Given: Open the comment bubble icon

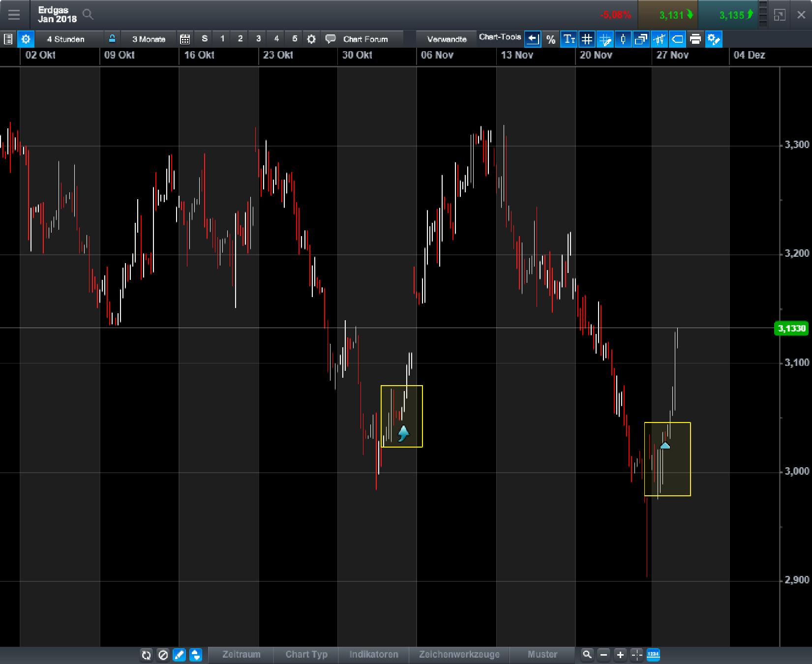Looking at the screenshot, I should click(330, 38).
